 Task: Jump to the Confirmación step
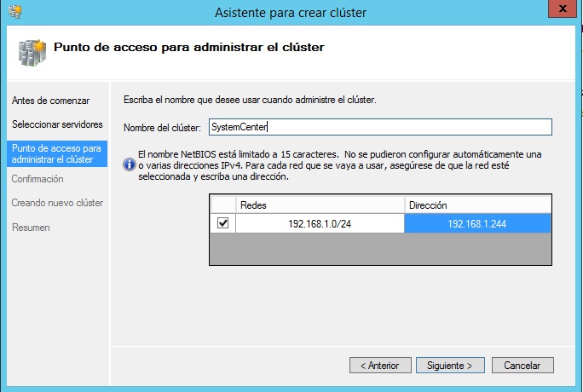[x=38, y=179]
